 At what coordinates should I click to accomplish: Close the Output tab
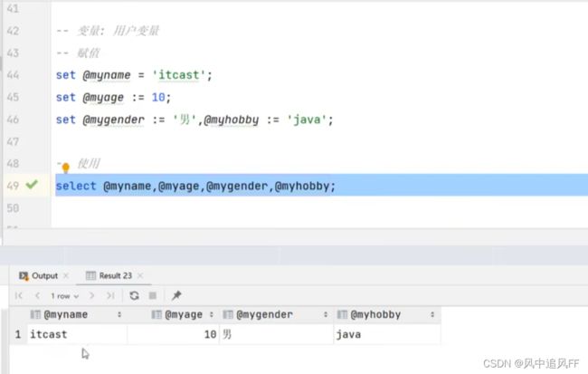click(x=66, y=275)
